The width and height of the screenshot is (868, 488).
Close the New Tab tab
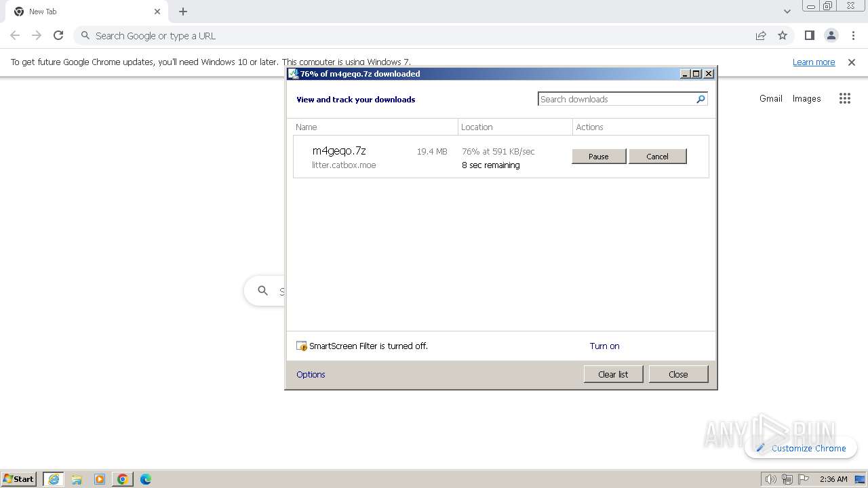pos(157,12)
